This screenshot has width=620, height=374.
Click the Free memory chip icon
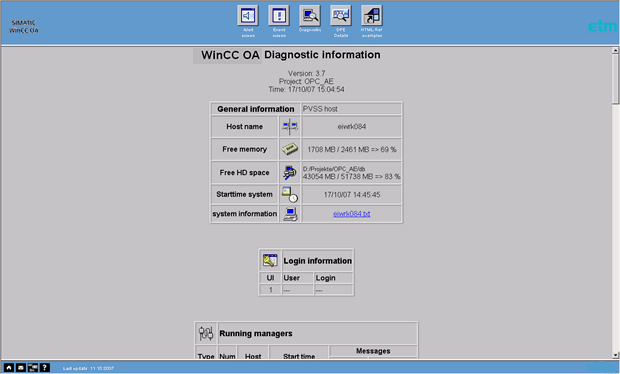coord(290,149)
